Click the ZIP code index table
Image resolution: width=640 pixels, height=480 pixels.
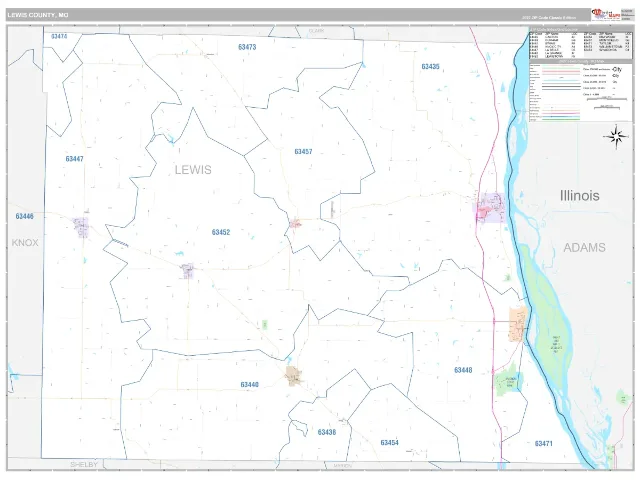coord(580,44)
